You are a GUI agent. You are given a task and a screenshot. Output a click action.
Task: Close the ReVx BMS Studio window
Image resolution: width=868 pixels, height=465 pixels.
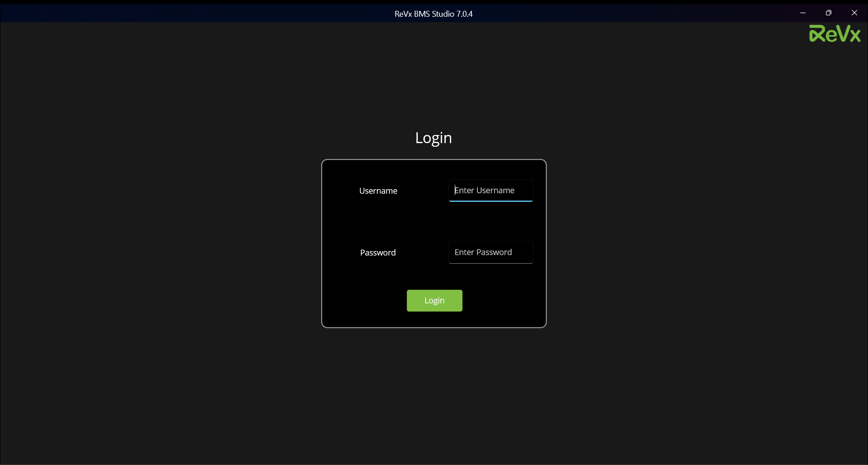[x=854, y=13]
